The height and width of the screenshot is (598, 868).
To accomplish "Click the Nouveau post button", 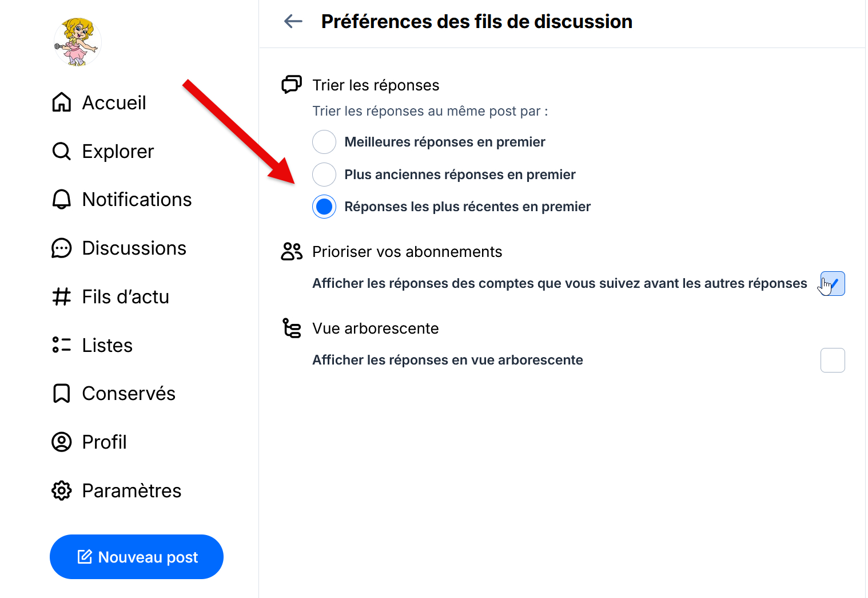I will 137,557.
